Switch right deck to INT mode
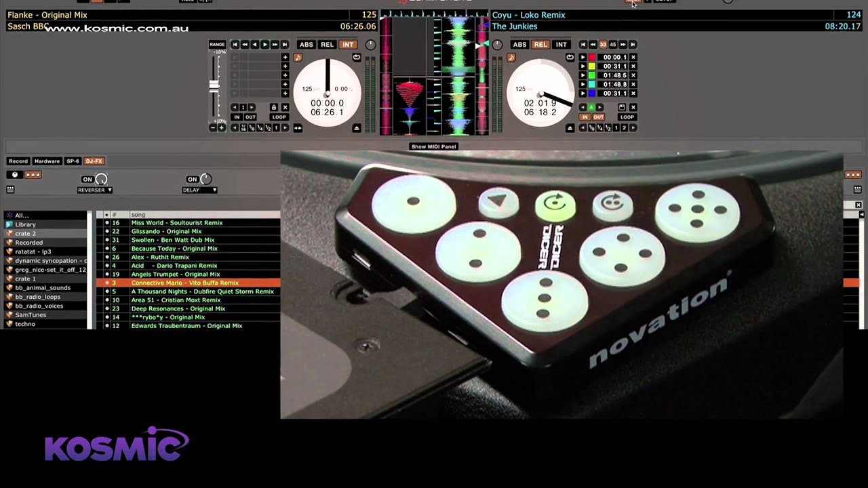This screenshot has height=488, width=868. [x=561, y=45]
